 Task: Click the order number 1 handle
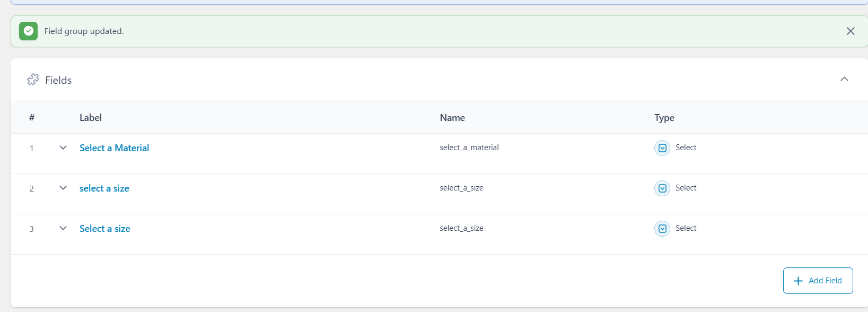coord(32,149)
